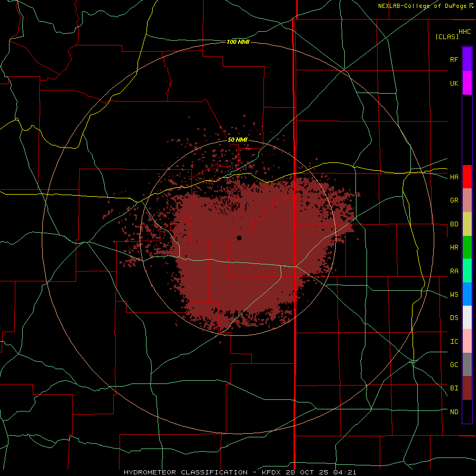476x476 pixels.
Task: Click the black radar site dot
Action: click(x=239, y=237)
